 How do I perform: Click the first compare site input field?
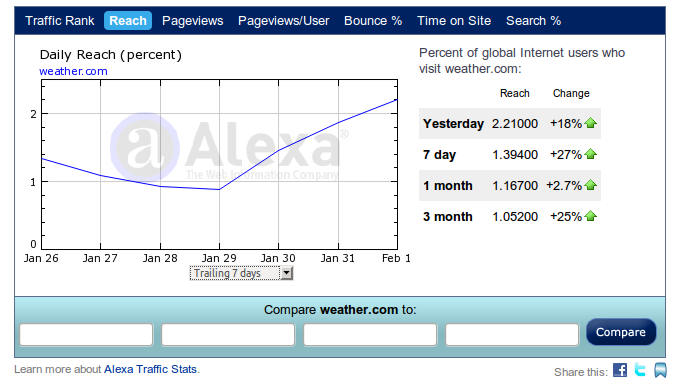click(86, 335)
